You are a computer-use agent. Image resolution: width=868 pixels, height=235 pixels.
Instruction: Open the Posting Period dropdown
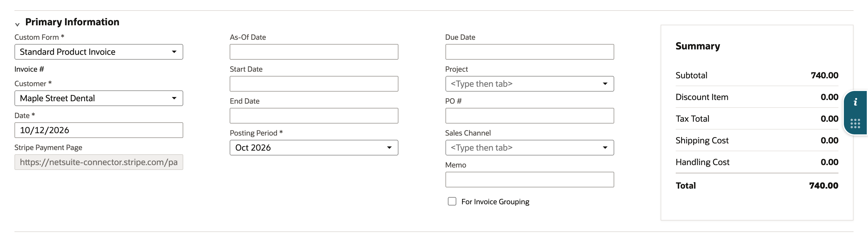click(314, 148)
